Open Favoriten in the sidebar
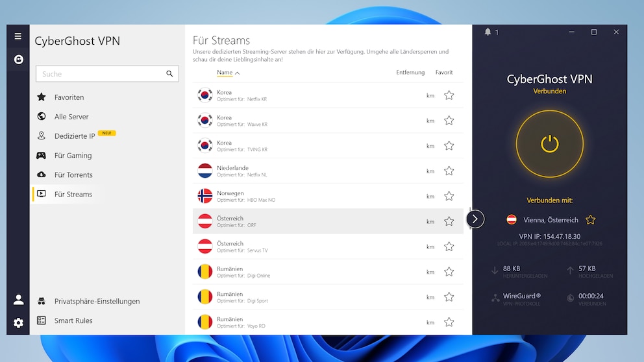 (x=69, y=97)
